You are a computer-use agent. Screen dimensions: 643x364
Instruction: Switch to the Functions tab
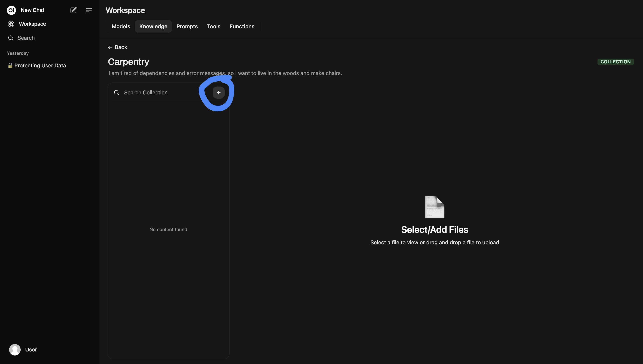(242, 27)
